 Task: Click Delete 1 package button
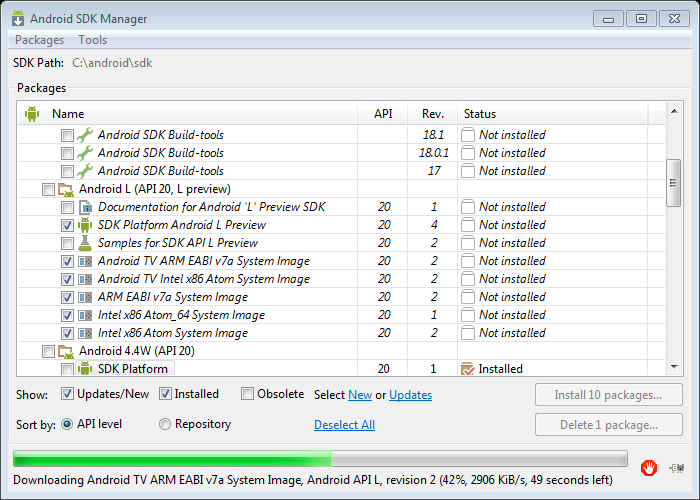click(608, 425)
